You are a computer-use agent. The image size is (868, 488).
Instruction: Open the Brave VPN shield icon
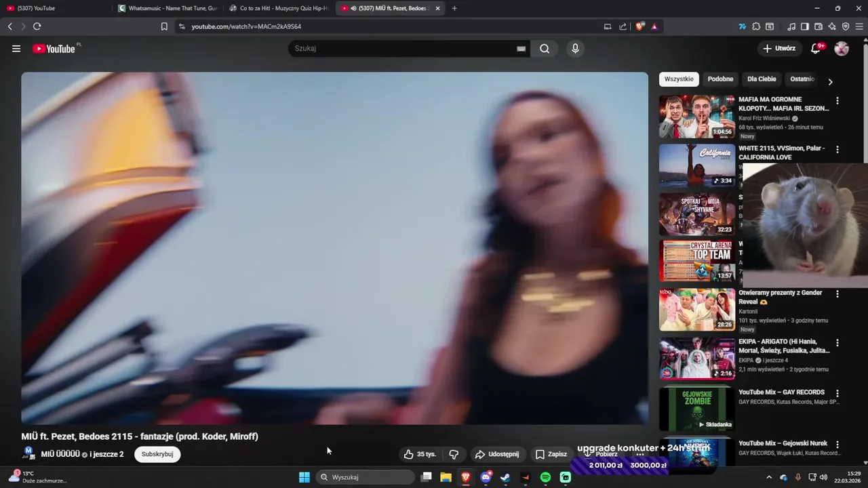tap(846, 26)
